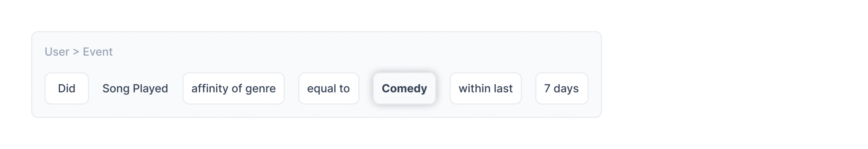Screen dimensions: 868x149
Task: Open the "affinity of genre" selector
Action: click(233, 88)
